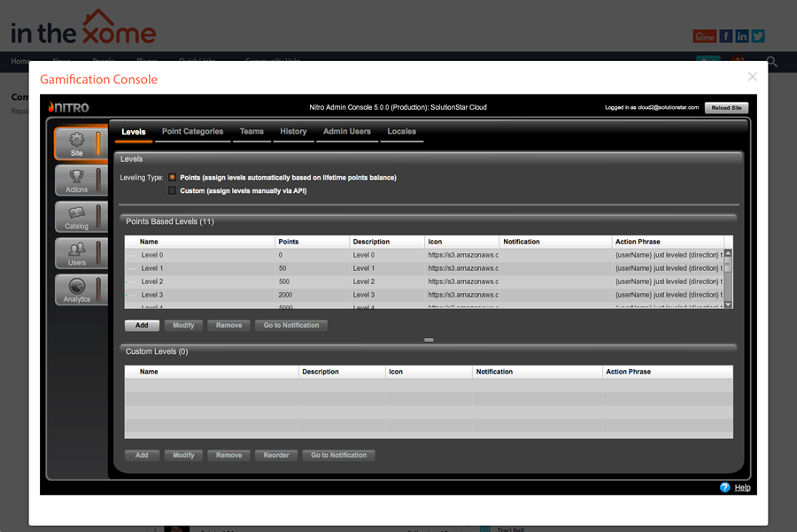797x532 pixels.
Task: Click the '50' points value
Action: (x=282, y=268)
